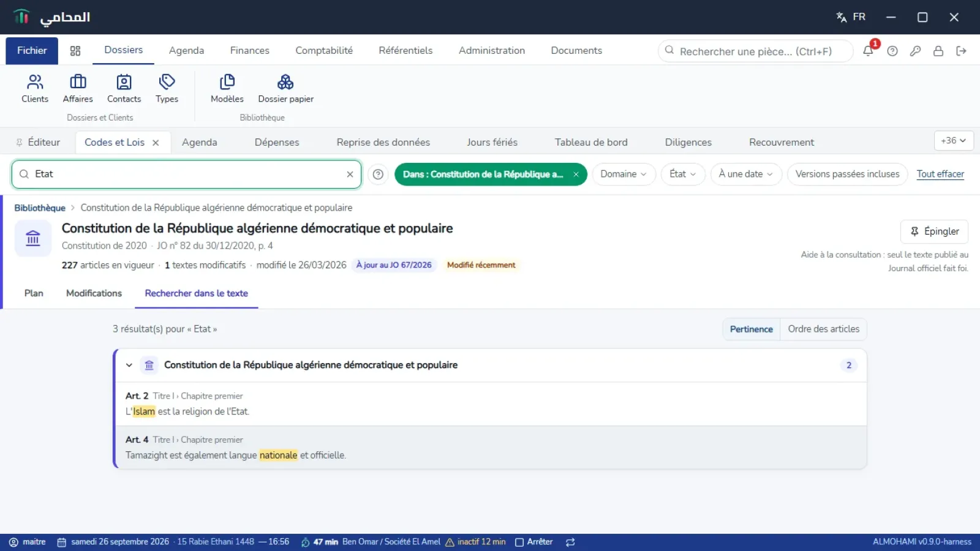
Task: Select the Agenda ribbon tab
Action: pos(186,51)
